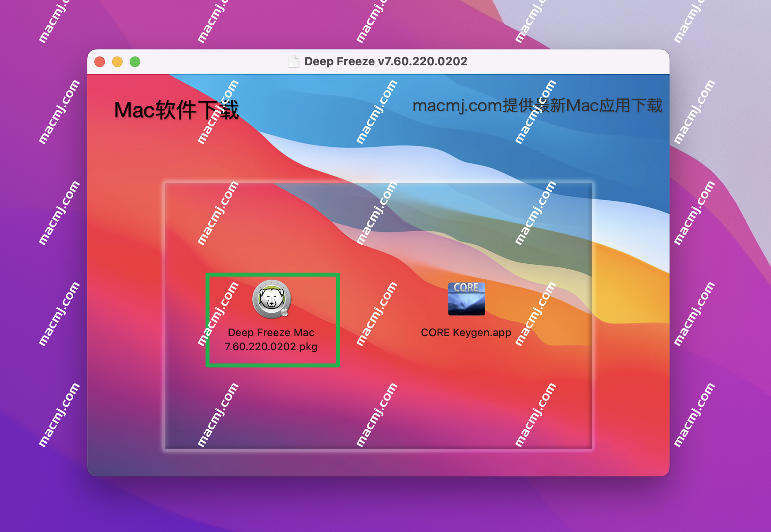Image resolution: width=771 pixels, height=532 pixels.
Task: Click the CORE Keygen.app filename label
Action: coord(466,333)
